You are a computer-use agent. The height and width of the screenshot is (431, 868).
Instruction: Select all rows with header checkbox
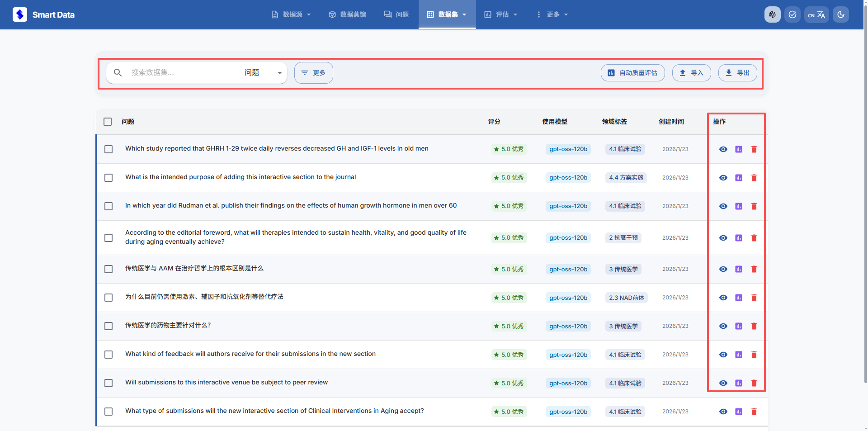[108, 122]
